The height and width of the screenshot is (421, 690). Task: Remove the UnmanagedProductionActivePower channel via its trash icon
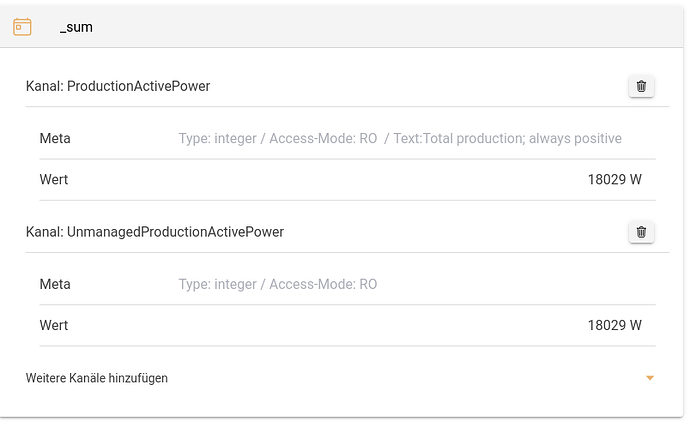click(x=641, y=232)
